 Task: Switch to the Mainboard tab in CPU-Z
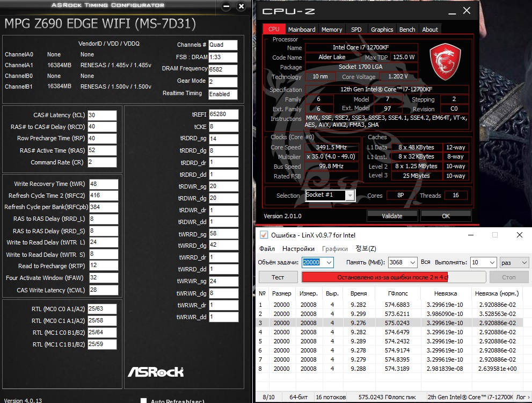(x=302, y=30)
